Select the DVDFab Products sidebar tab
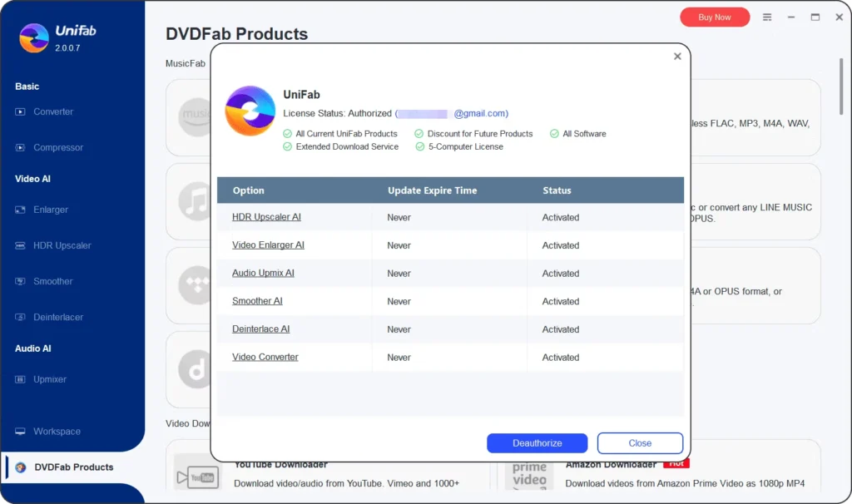 [73, 467]
